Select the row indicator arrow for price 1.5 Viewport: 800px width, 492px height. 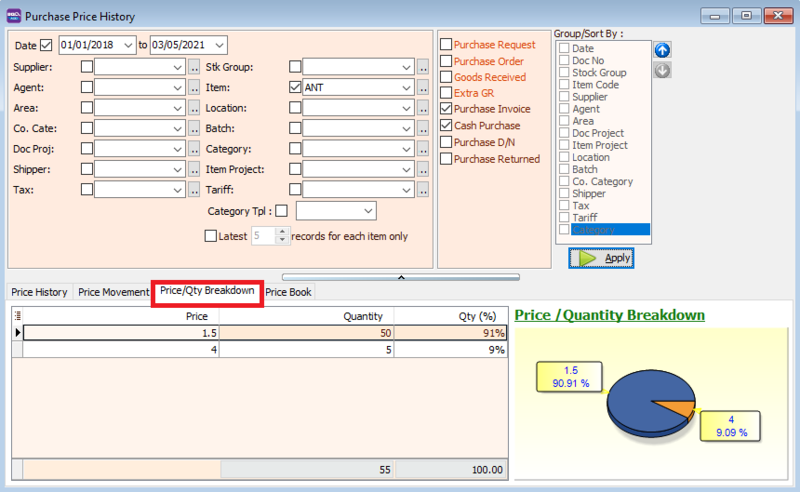click(x=17, y=333)
